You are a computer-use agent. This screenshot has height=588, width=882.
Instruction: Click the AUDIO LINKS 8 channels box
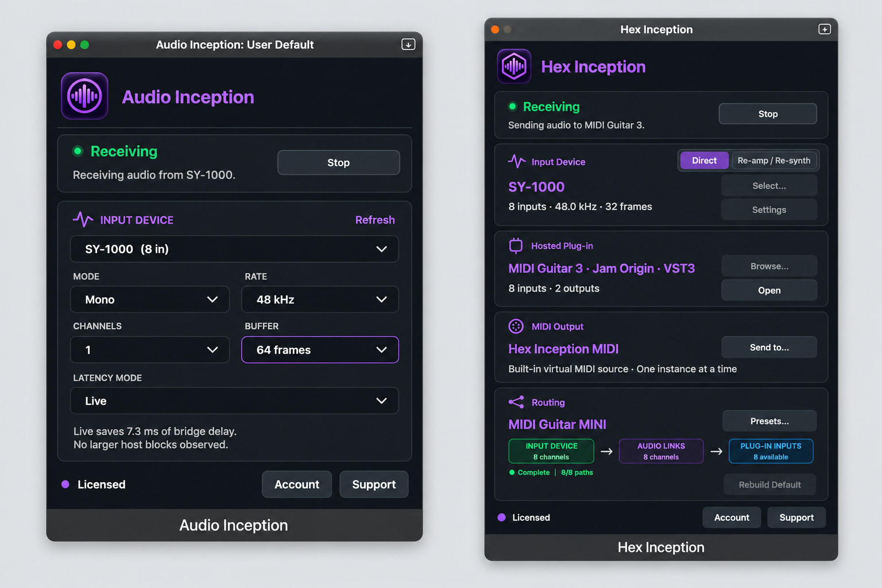pos(661,451)
